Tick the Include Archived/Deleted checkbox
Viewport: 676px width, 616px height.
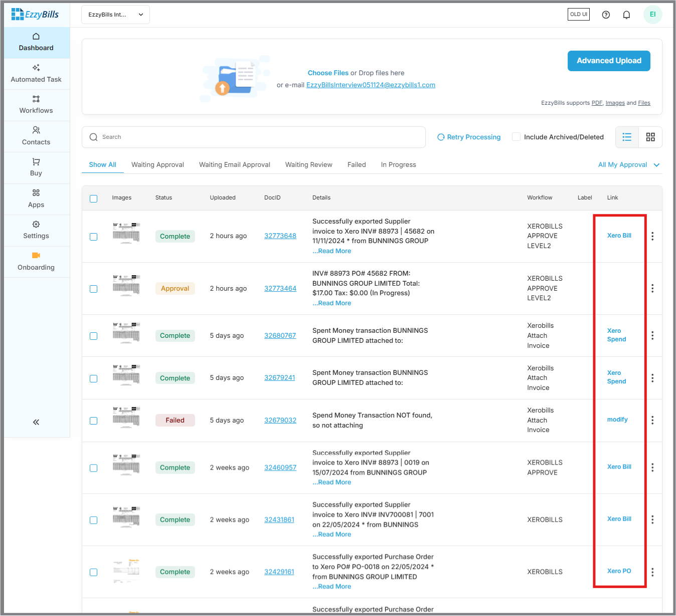[516, 137]
